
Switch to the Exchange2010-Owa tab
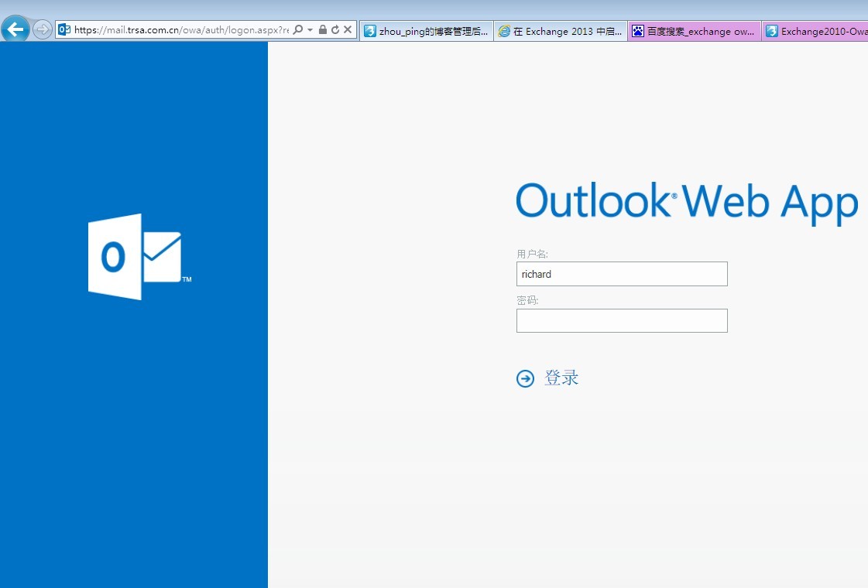815,31
